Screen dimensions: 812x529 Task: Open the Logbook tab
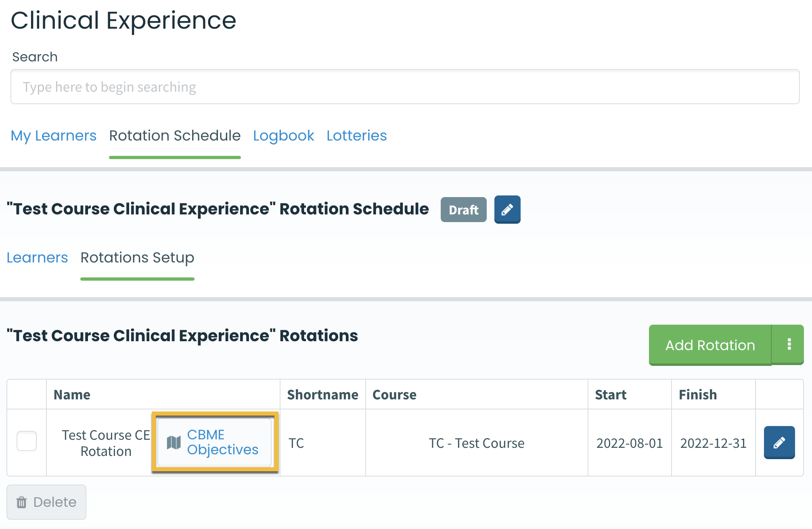283,136
